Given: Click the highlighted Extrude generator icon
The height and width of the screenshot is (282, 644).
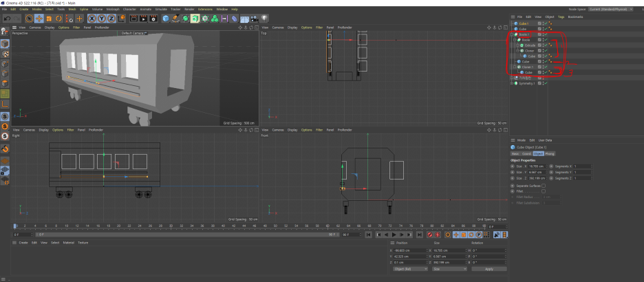Looking at the screenshot, I should (195, 19).
